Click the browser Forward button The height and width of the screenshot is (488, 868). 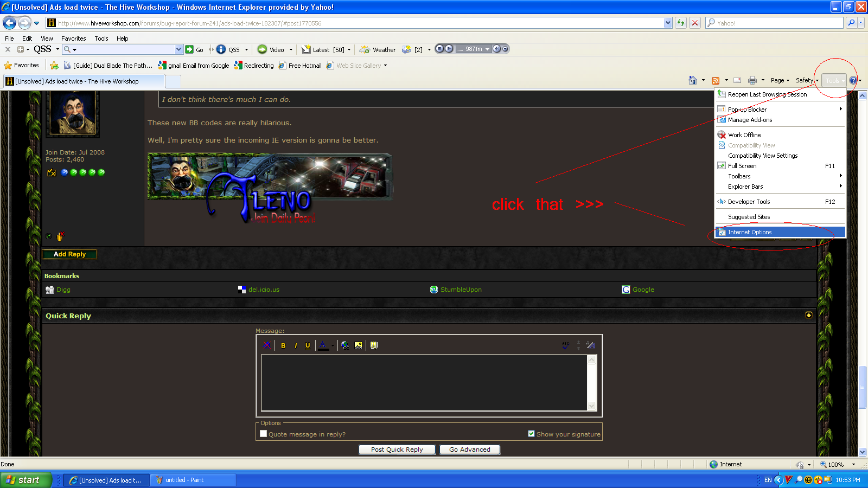(24, 23)
